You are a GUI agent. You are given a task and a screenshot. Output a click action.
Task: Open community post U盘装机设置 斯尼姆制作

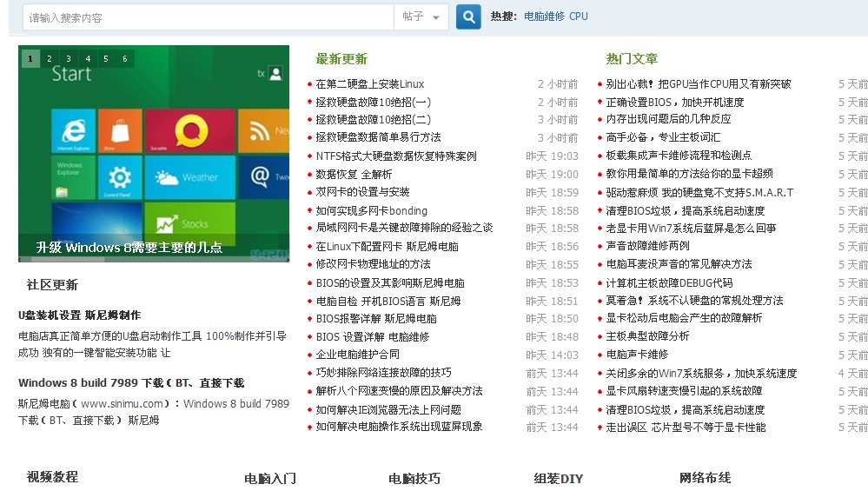[79, 315]
